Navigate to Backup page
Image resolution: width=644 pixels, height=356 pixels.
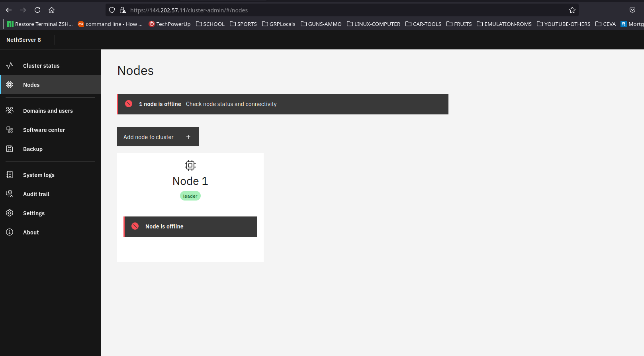click(51, 149)
